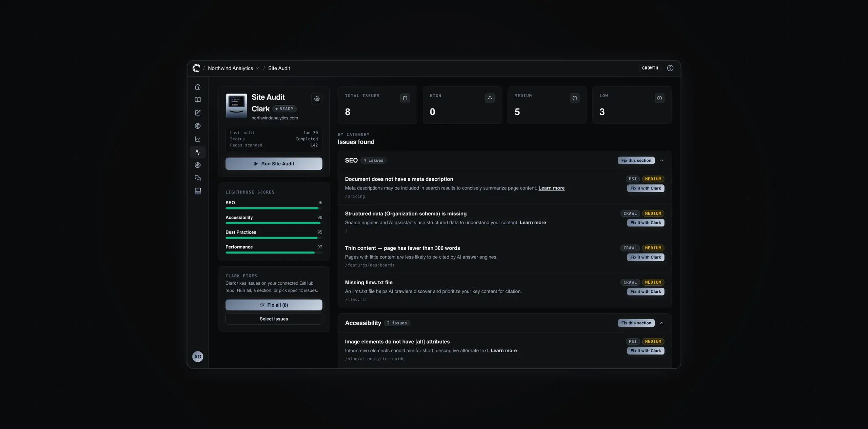The image size is (868, 429).
Task: Click the GROWTH plan badge
Action: coord(650,68)
